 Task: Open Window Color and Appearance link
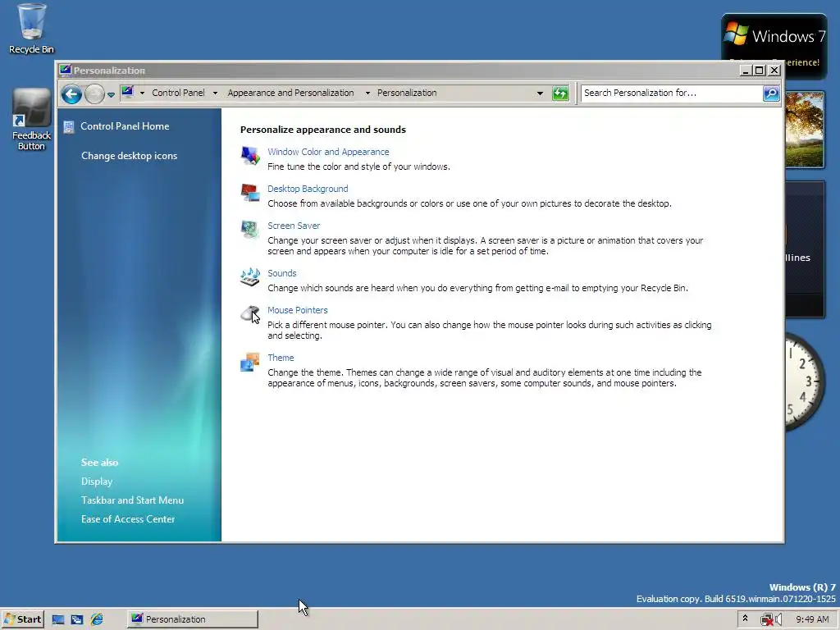[328, 152]
